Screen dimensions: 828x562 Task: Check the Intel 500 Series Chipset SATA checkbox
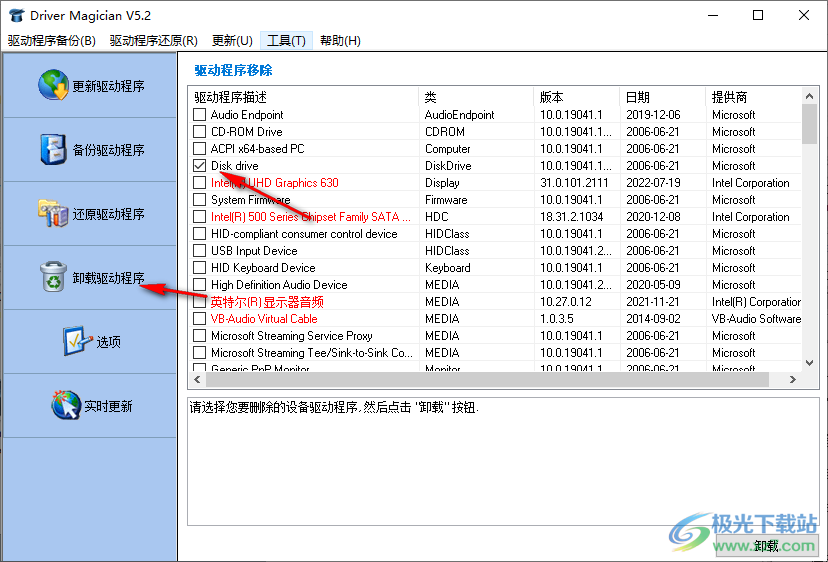[200, 217]
